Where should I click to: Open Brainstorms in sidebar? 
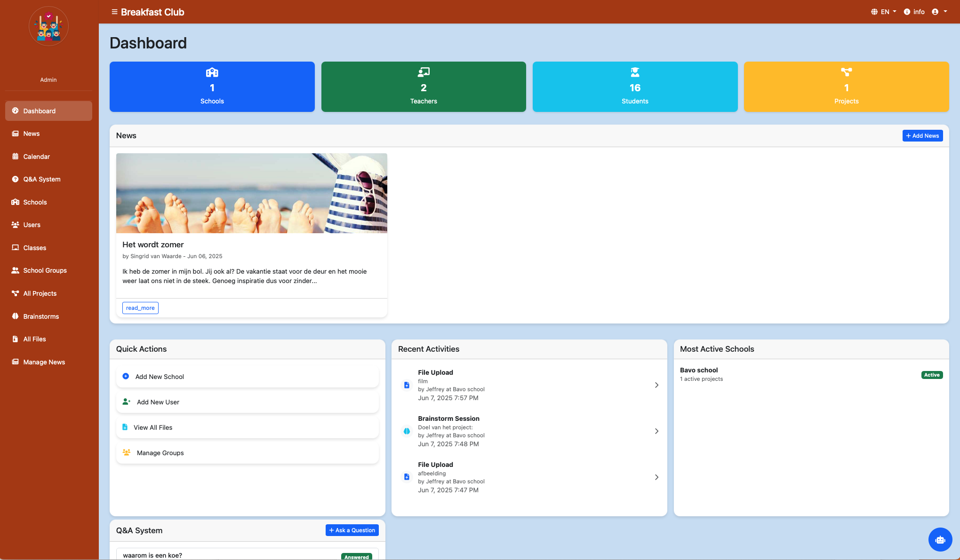point(41,316)
